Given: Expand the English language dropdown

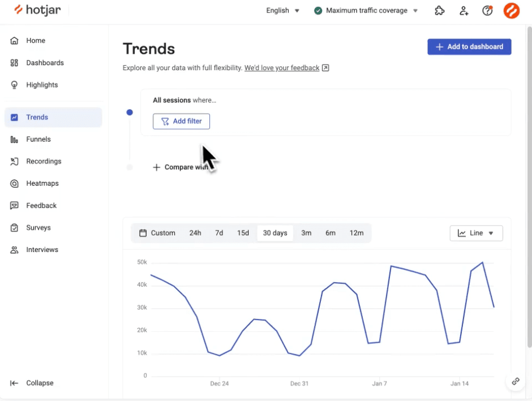Looking at the screenshot, I should point(283,11).
